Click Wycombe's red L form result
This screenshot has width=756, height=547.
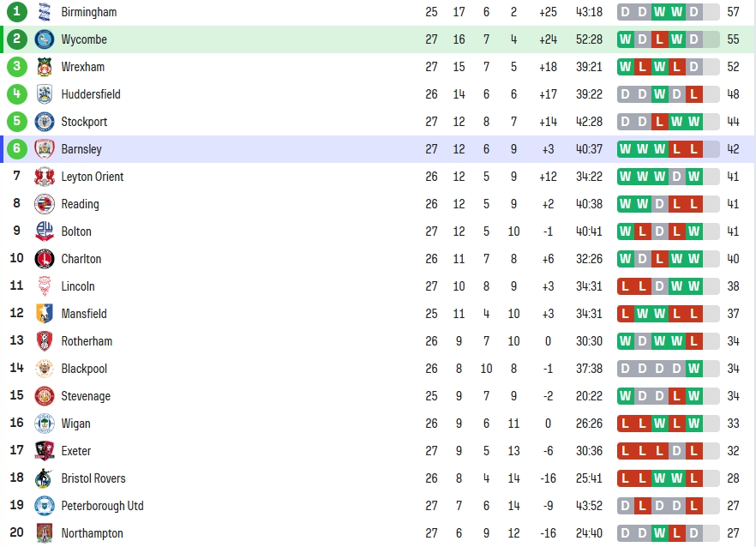(x=660, y=39)
